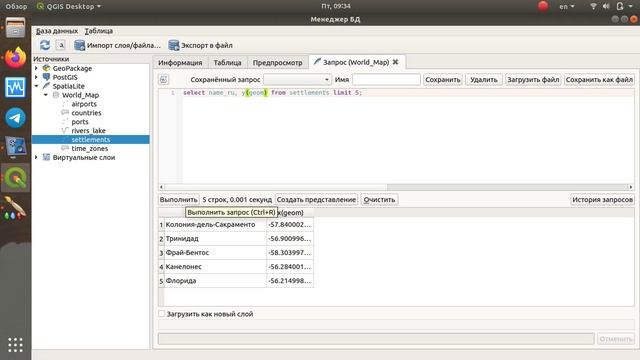Image resolution: width=640 pixels, height=360 pixels.
Task: Show applications grid in the dock
Action: (16, 345)
